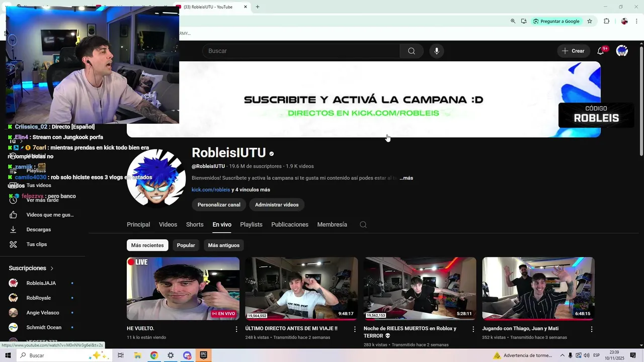
Task: Select the Más recientes filter chip
Action: click(147, 245)
